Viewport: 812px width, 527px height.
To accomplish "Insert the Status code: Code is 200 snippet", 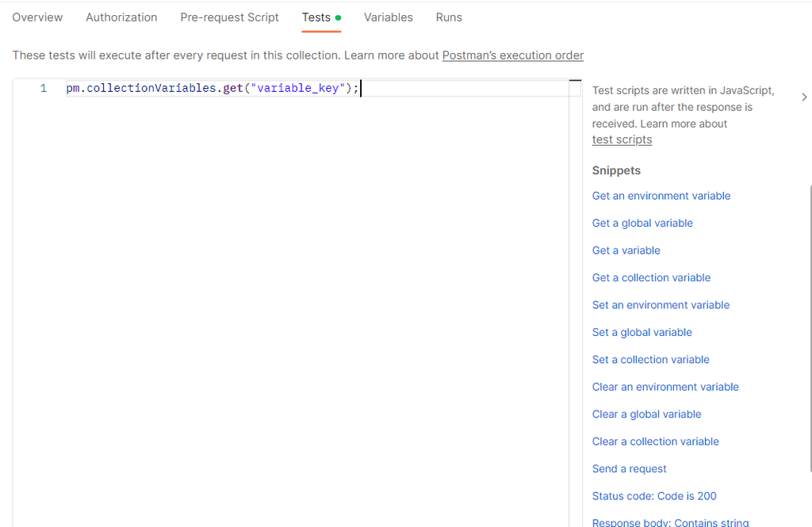I will point(654,495).
